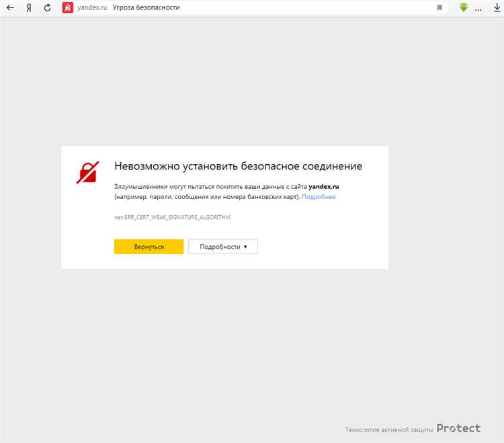Click the green download arrow extension icon
The image size is (504, 443).
point(463,7)
